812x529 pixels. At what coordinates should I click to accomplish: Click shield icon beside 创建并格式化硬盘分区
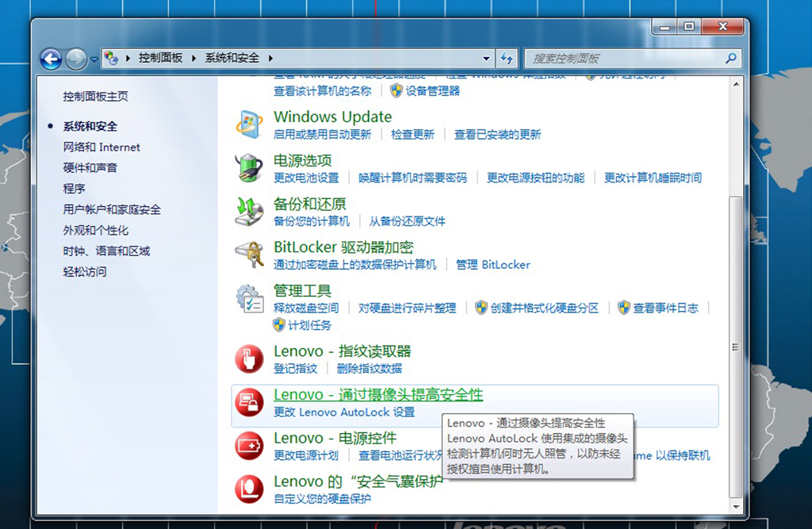(x=481, y=308)
